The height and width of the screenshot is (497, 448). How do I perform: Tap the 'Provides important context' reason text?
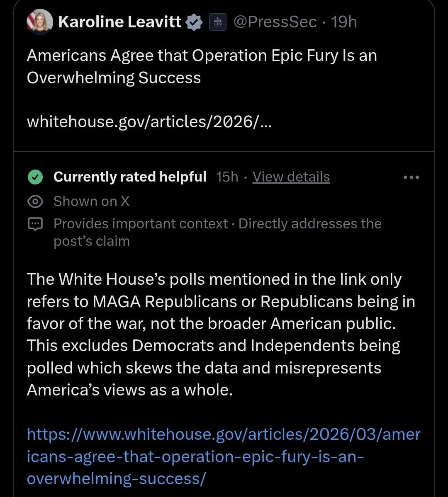click(141, 224)
